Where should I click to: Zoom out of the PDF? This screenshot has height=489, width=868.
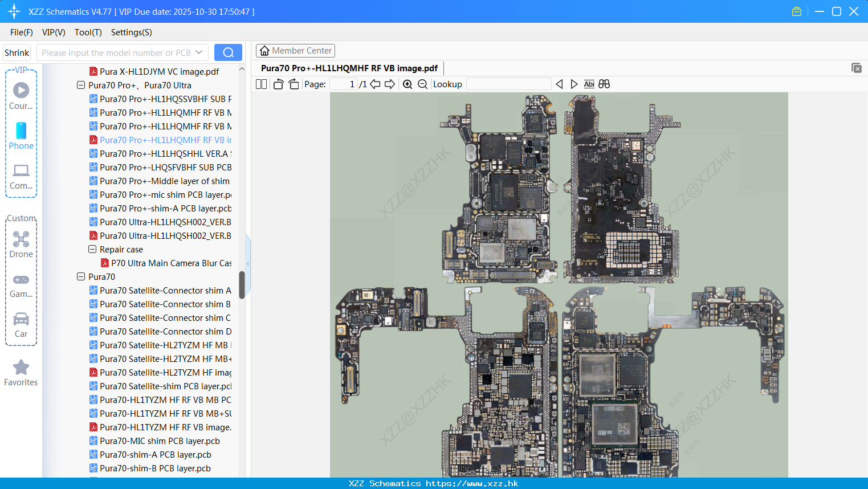422,84
